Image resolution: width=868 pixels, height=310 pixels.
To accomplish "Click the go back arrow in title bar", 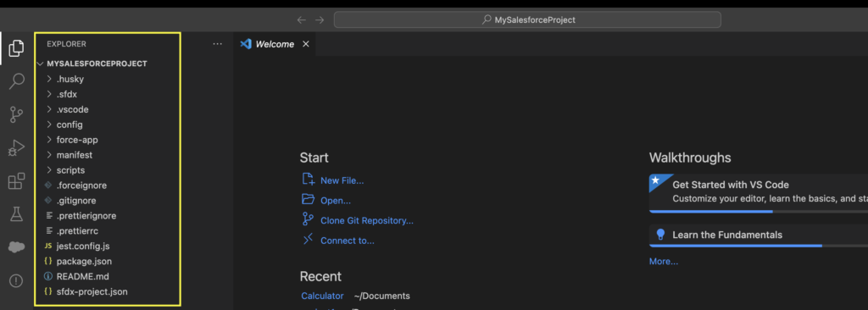I will 301,20.
